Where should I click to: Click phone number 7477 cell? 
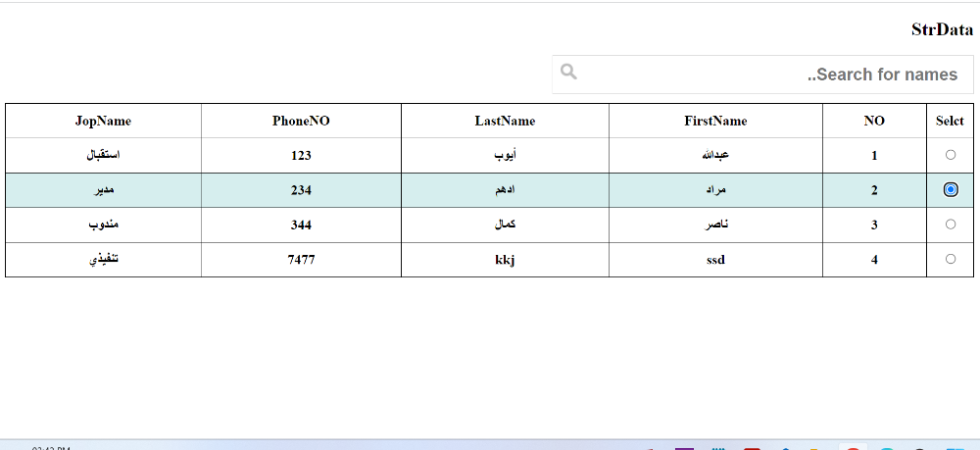pos(301,260)
